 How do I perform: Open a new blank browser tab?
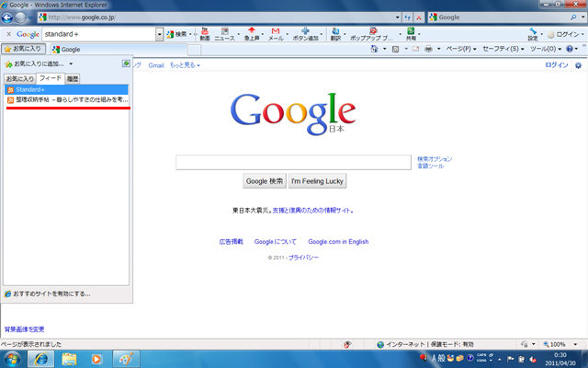(194, 50)
